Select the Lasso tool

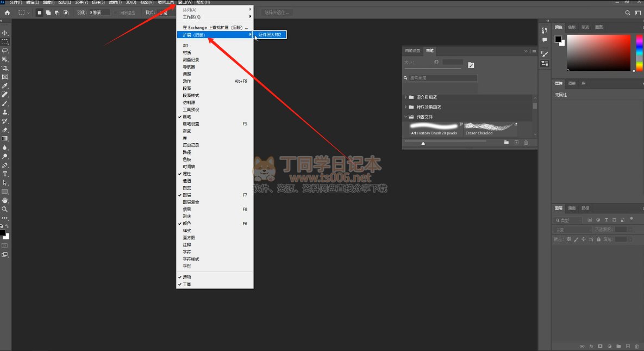tap(5, 51)
